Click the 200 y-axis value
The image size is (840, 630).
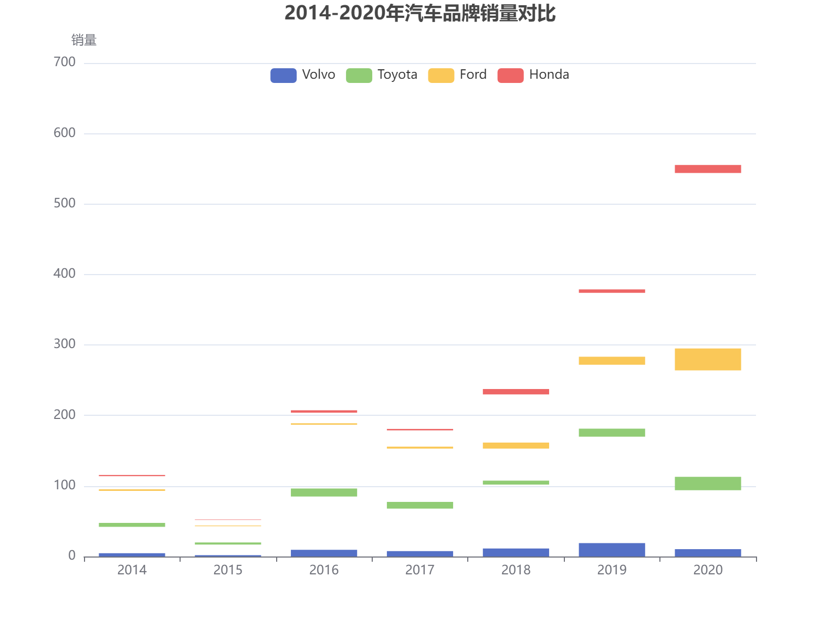click(x=65, y=415)
